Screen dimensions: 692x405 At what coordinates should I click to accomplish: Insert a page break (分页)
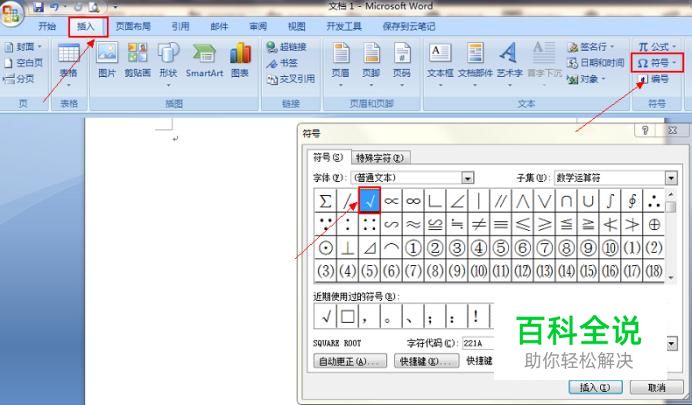pyautogui.click(x=19, y=79)
